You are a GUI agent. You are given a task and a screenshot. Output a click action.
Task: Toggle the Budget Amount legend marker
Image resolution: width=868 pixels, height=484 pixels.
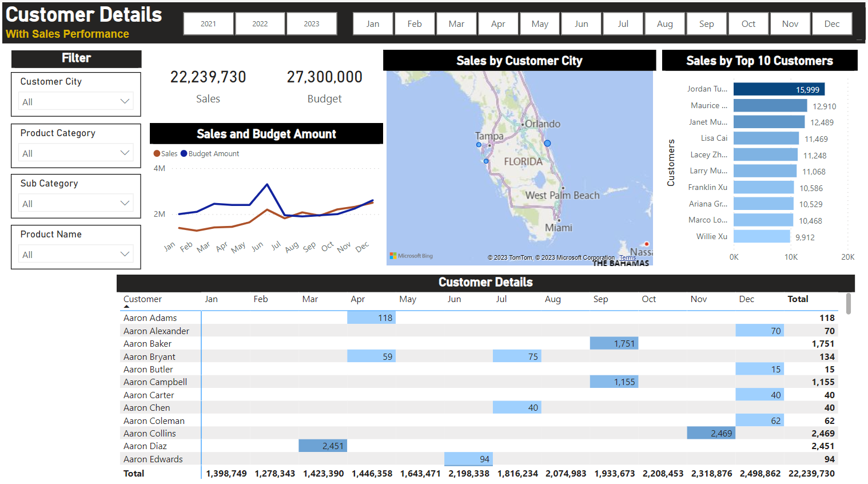[184, 153]
